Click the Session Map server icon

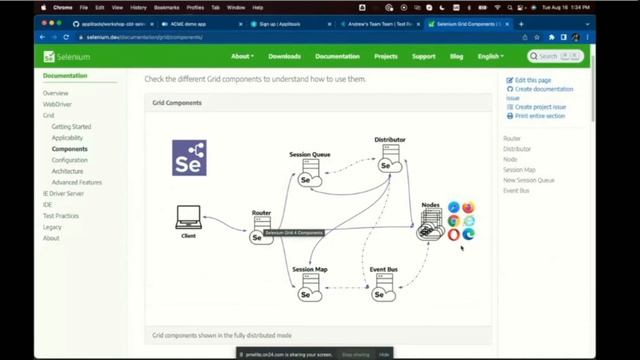309,288
